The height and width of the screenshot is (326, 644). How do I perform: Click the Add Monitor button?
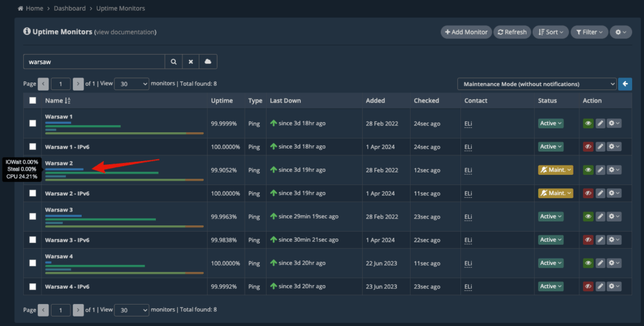(466, 32)
